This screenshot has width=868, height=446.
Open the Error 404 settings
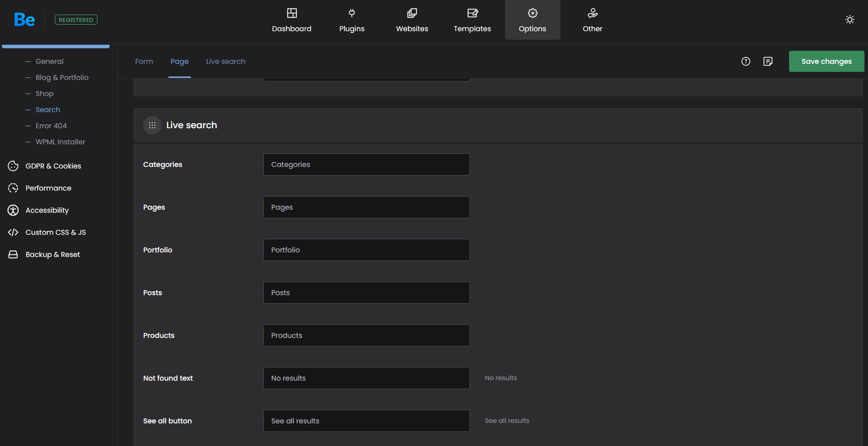[51, 126]
